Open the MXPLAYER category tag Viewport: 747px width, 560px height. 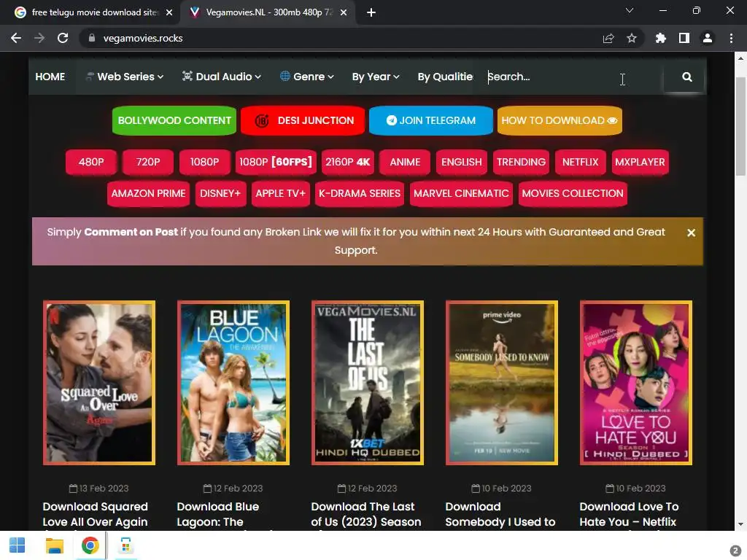click(x=640, y=162)
